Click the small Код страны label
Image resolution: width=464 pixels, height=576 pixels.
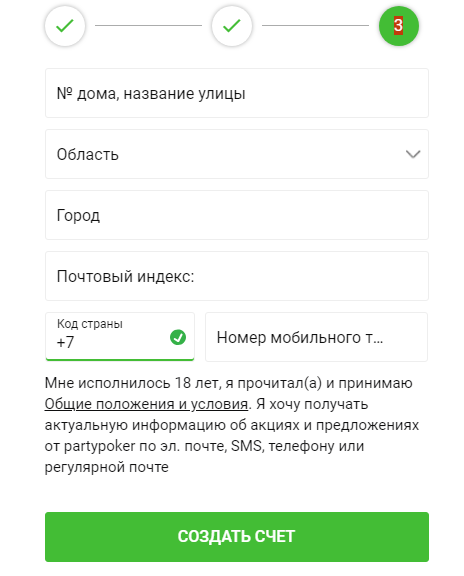coord(90,324)
